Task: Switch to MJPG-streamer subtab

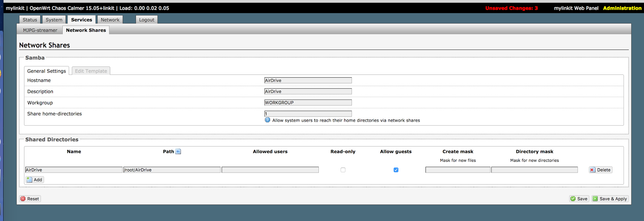Action: [x=40, y=30]
